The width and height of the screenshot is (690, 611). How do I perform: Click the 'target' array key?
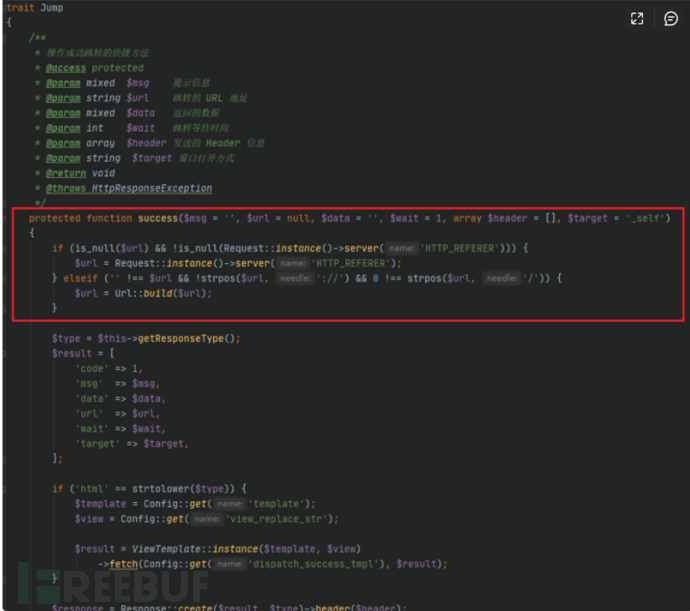[x=97, y=444]
